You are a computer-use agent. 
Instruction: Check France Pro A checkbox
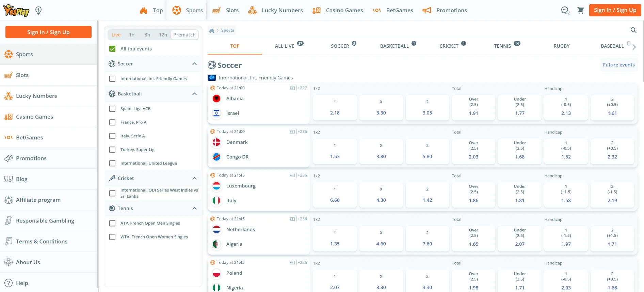click(112, 122)
